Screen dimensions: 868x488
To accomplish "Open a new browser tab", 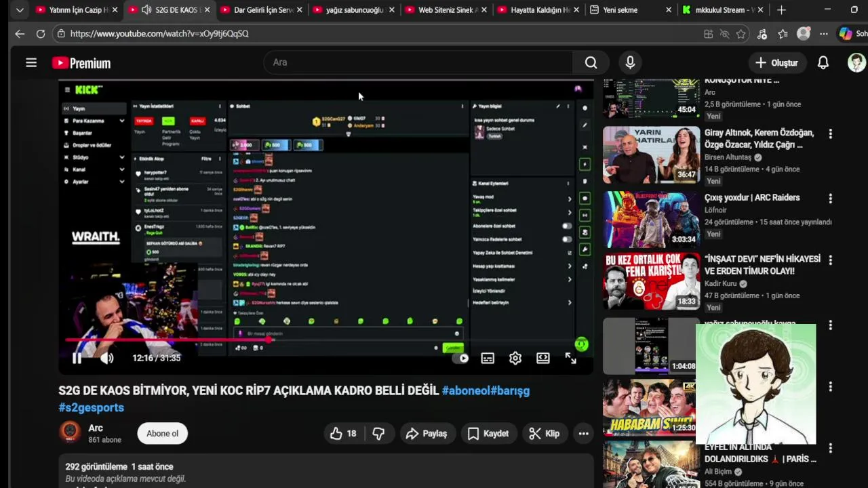I will [x=781, y=10].
